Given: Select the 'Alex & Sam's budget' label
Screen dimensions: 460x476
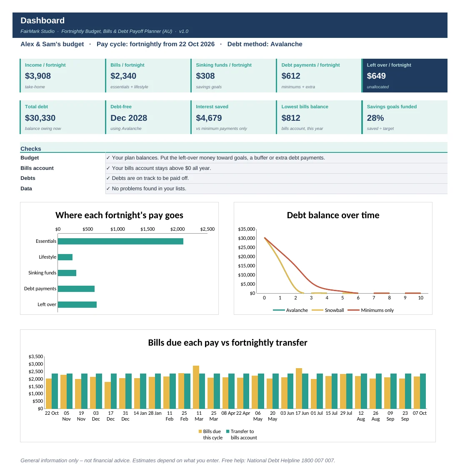Looking at the screenshot, I should click(52, 44).
